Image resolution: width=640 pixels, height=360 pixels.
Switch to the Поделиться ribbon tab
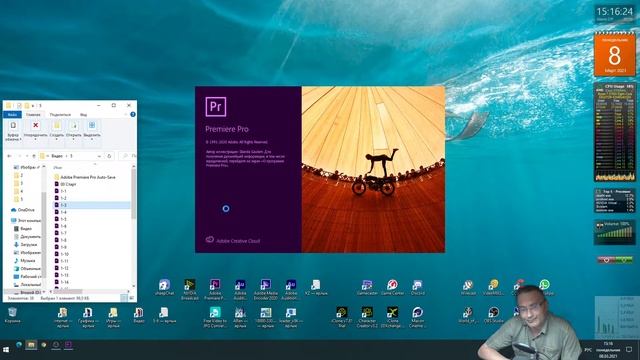click(x=60, y=115)
